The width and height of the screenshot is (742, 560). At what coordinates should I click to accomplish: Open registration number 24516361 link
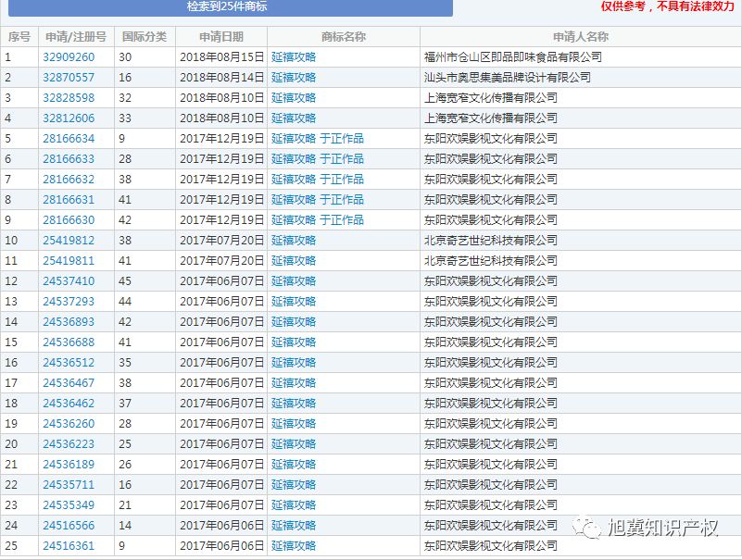[69, 545]
